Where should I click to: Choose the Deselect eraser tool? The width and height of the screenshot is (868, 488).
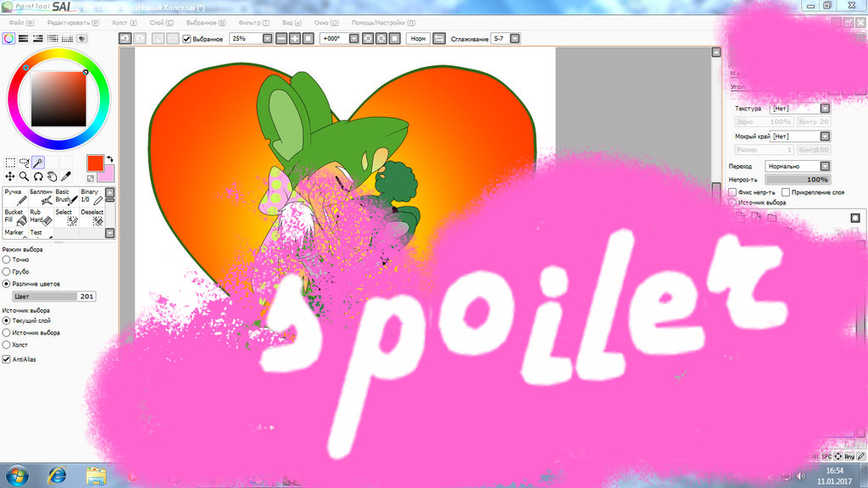[92, 217]
